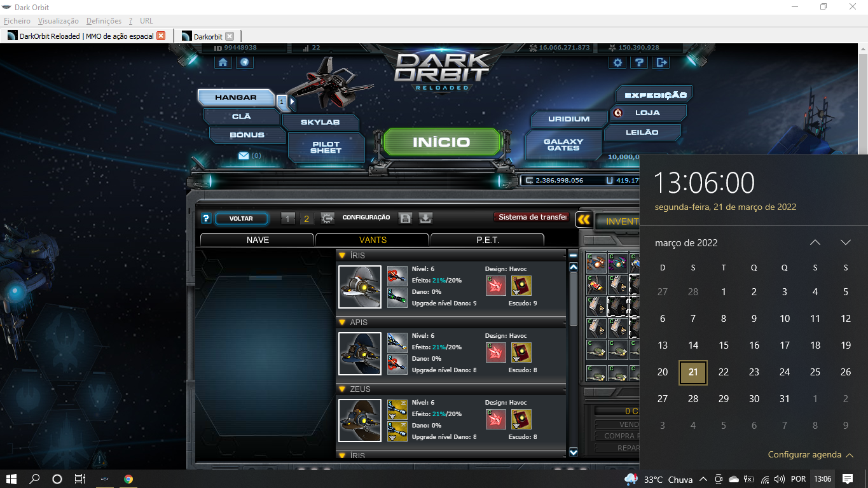Screen dimensions: 868x488
Task: Select configuration 2
Action: [307, 219]
